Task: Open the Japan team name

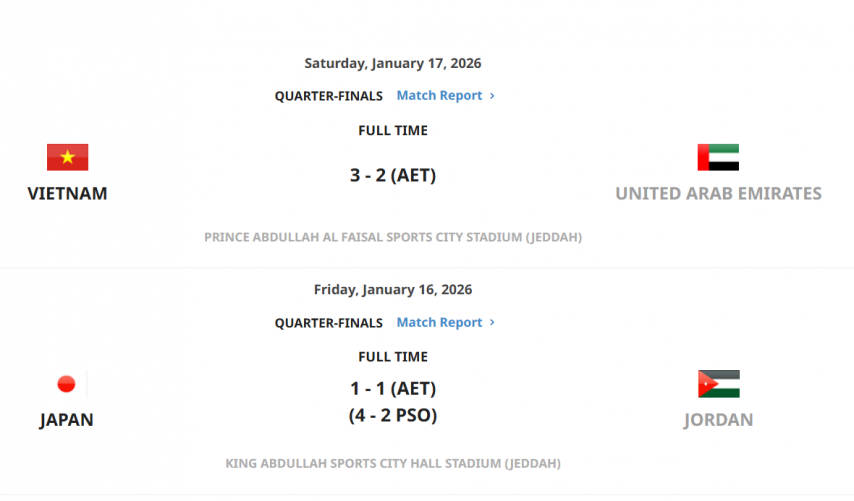Action: (x=66, y=420)
